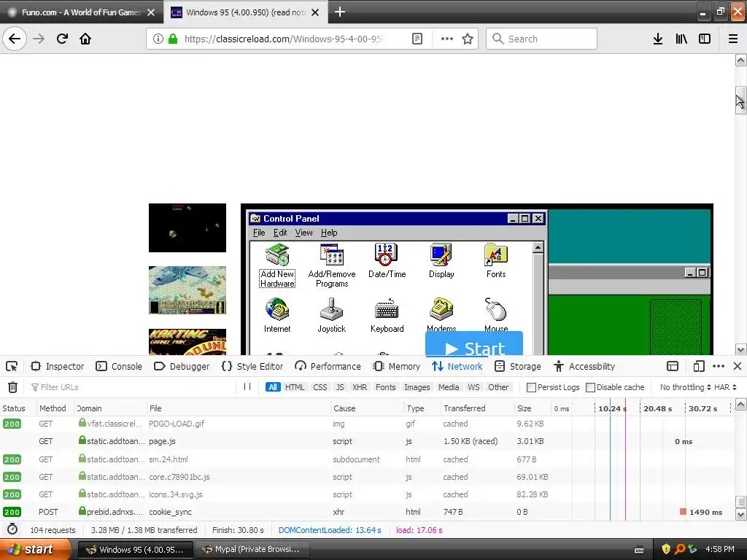Click the browser Back arrow button
Viewport: 747px width, 560px height.
(x=15, y=39)
